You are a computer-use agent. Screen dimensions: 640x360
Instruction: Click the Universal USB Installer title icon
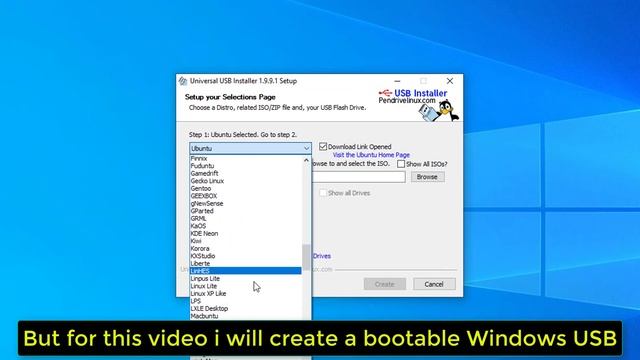click(x=183, y=81)
